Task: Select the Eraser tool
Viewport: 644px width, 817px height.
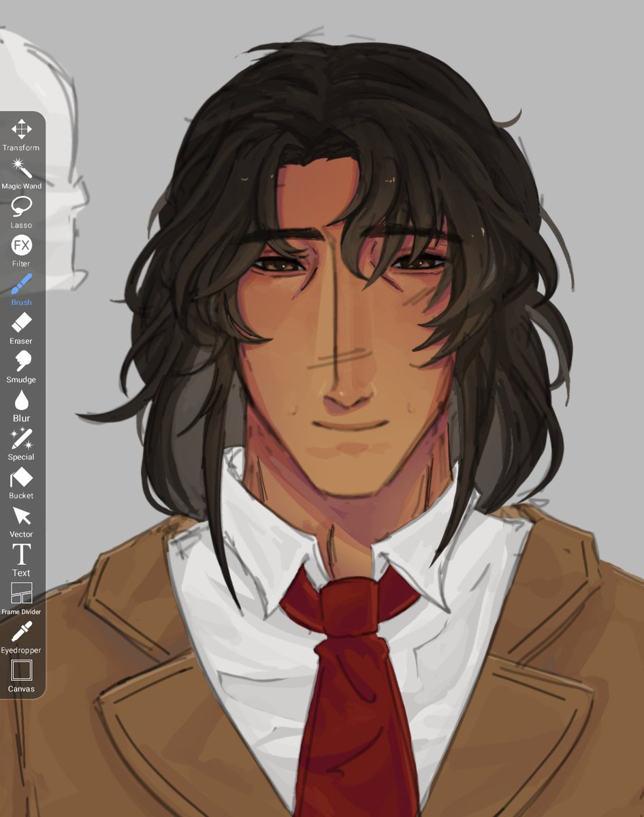Action: pyautogui.click(x=21, y=328)
